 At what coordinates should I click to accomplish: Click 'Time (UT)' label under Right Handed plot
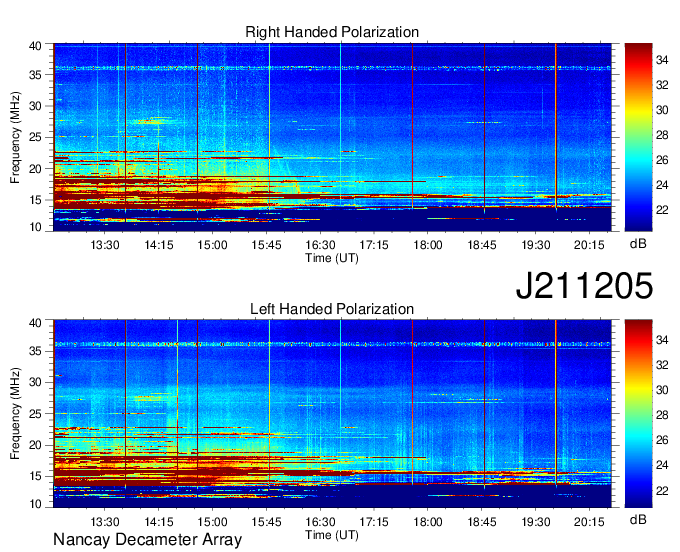[332, 258]
